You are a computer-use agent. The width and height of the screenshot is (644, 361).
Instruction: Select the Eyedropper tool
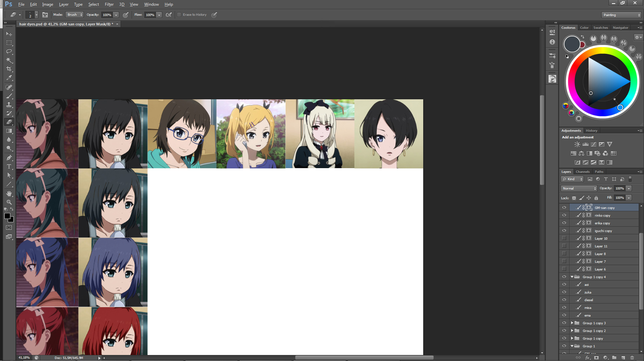tap(9, 78)
